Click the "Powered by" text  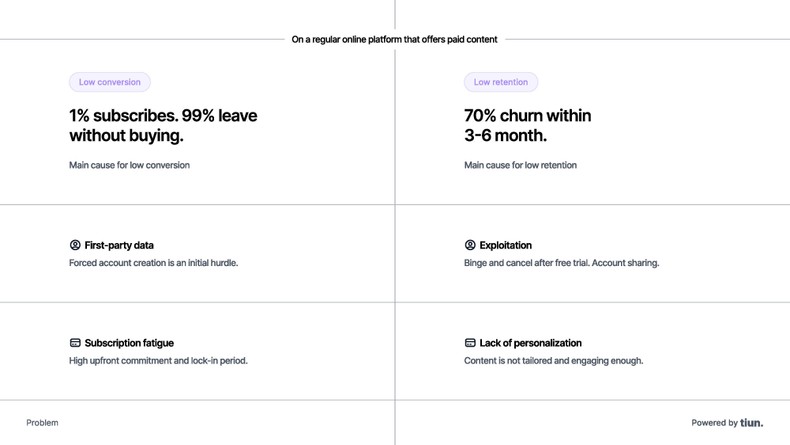pos(714,423)
